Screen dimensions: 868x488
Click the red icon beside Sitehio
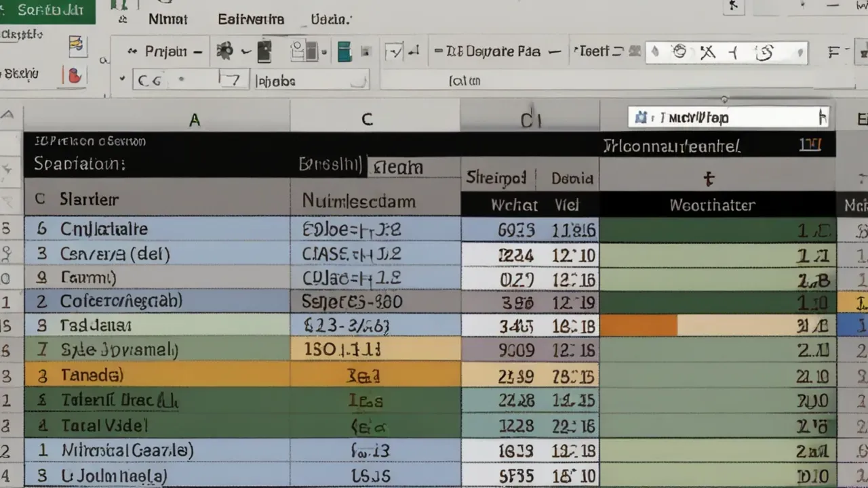(x=75, y=75)
